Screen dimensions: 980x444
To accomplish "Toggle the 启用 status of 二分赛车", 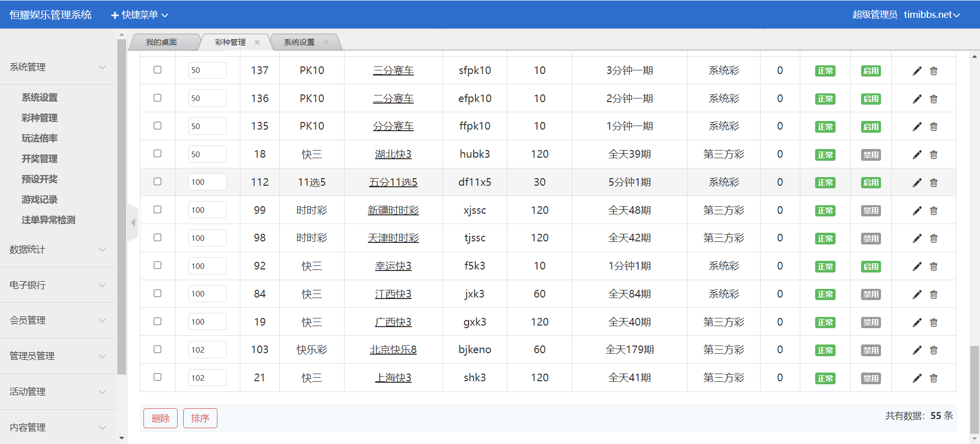I will [x=870, y=99].
